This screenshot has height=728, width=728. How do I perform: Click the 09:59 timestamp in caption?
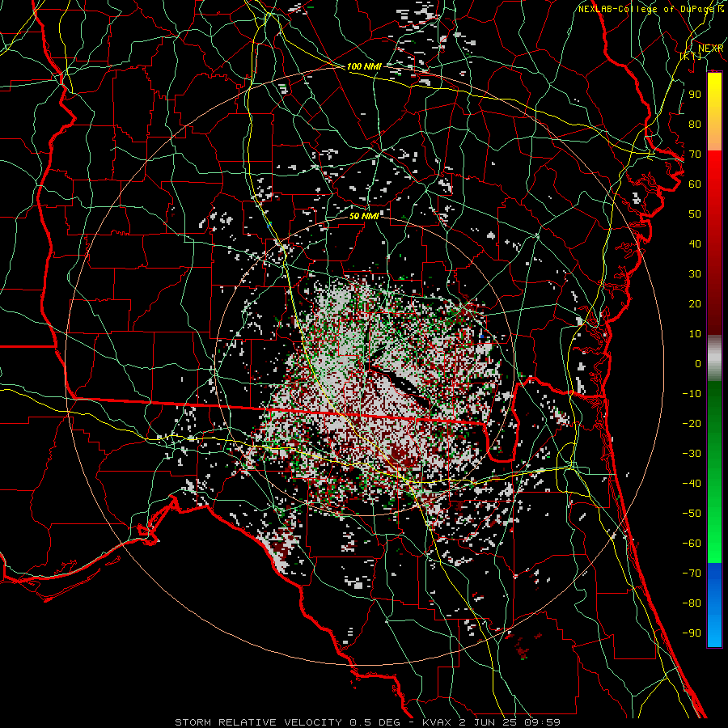coord(542,722)
